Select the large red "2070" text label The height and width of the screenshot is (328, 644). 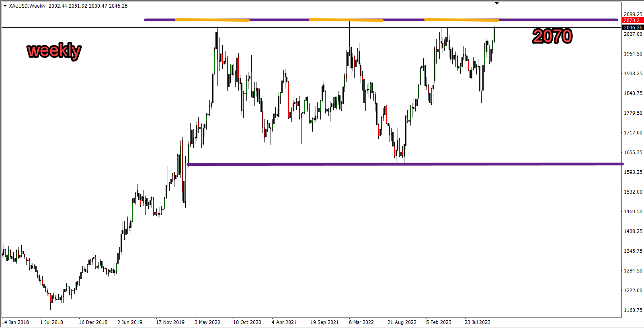pyautogui.click(x=552, y=37)
